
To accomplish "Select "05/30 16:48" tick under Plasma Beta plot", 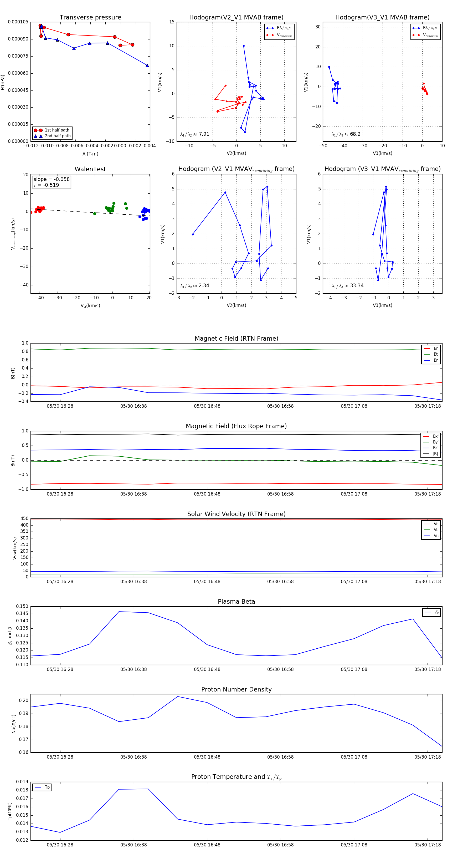I will pyautogui.click(x=207, y=669).
